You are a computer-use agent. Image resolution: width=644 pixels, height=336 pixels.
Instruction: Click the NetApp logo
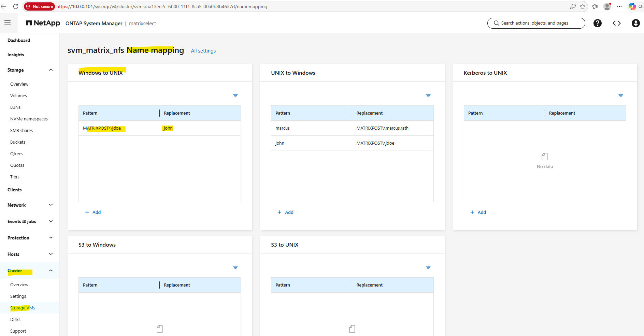click(x=43, y=23)
